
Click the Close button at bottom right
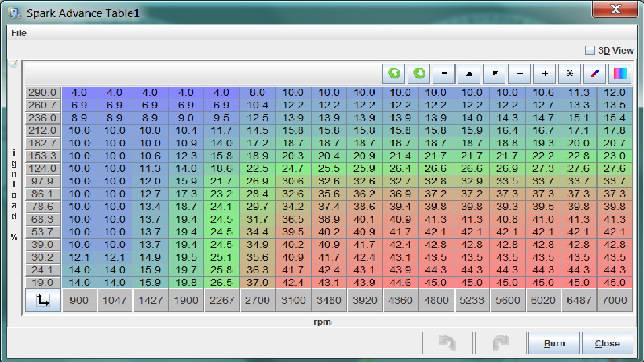tap(607, 344)
